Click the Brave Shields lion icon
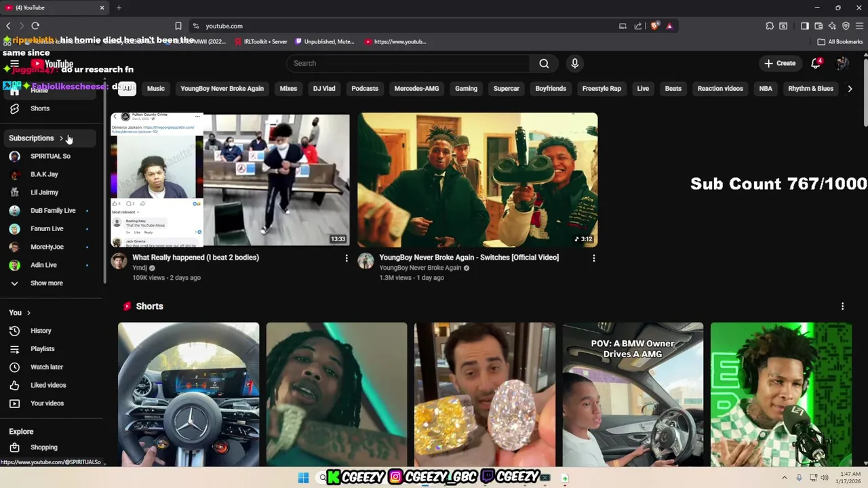 pos(654,26)
